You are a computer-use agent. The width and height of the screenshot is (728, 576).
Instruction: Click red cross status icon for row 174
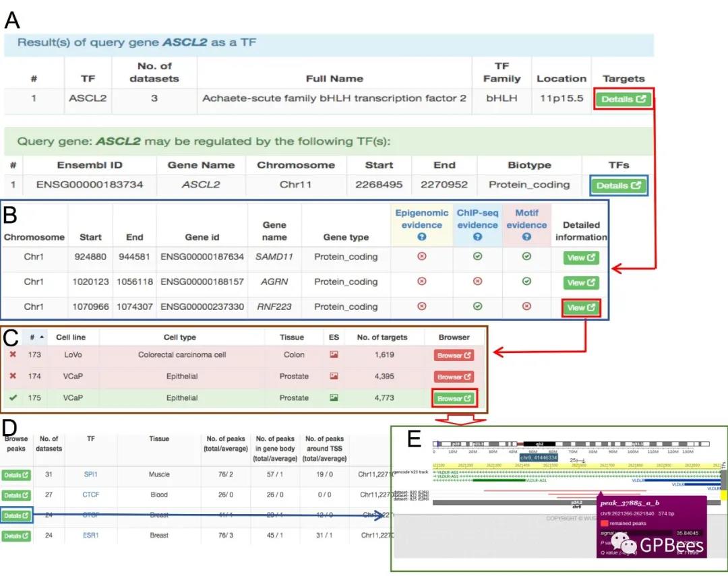pyautogui.click(x=13, y=375)
